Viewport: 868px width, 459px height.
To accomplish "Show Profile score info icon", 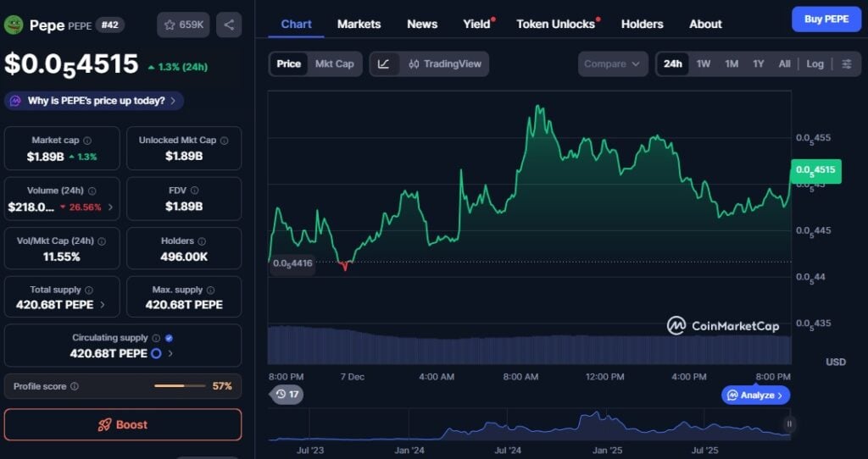I will 75,386.
